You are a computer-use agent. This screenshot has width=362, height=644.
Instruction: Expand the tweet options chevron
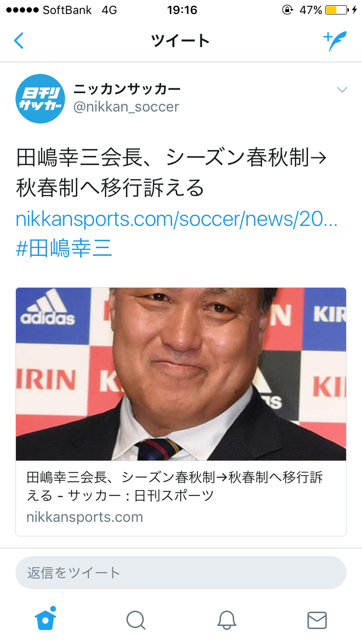pos(342,90)
